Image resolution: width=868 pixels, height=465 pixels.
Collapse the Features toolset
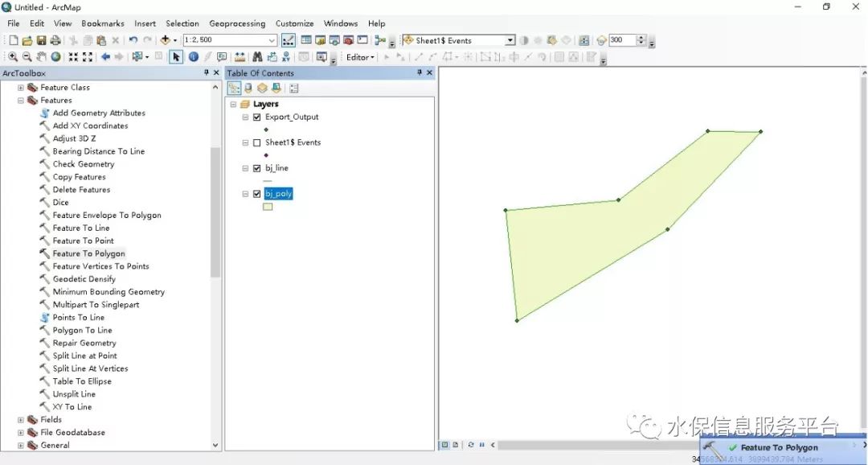click(x=21, y=101)
